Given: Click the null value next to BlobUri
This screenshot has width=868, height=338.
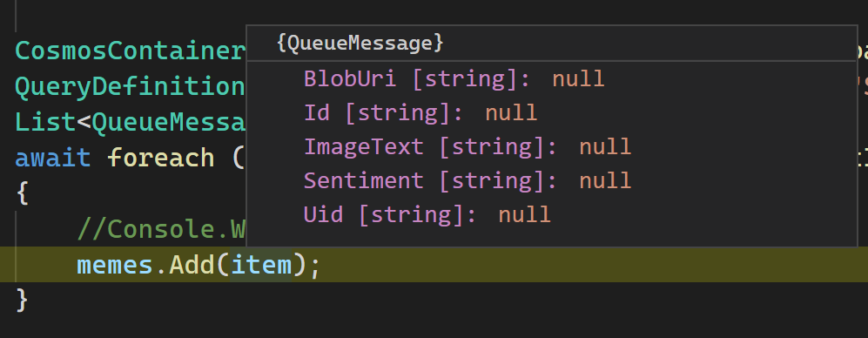Looking at the screenshot, I should [578, 79].
